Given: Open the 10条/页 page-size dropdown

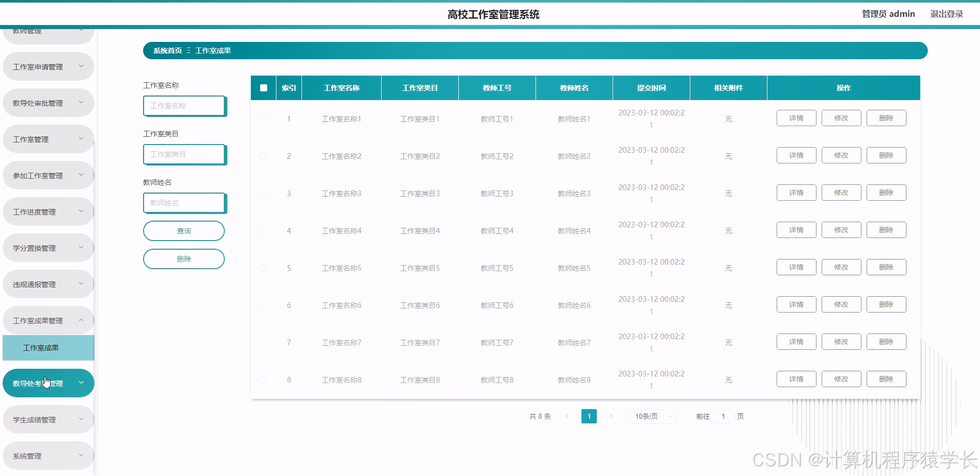Looking at the screenshot, I should click(x=650, y=416).
